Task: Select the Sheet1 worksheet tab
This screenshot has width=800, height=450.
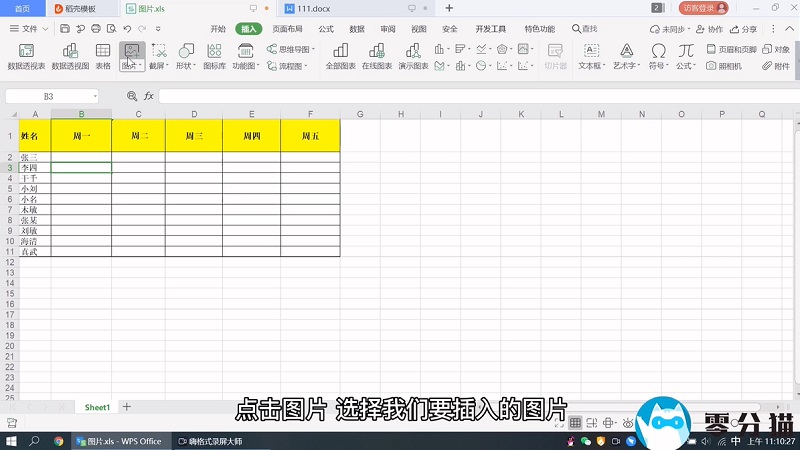Action: tap(97, 407)
